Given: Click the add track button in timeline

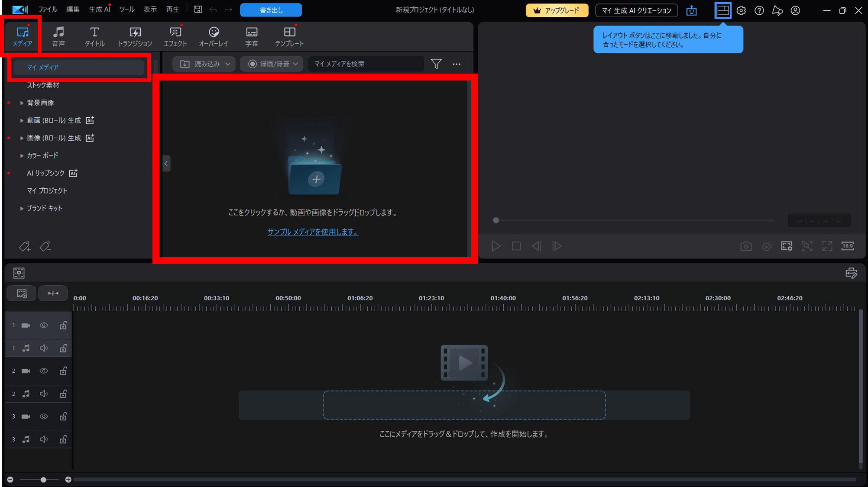Looking at the screenshot, I should (22, 293).
